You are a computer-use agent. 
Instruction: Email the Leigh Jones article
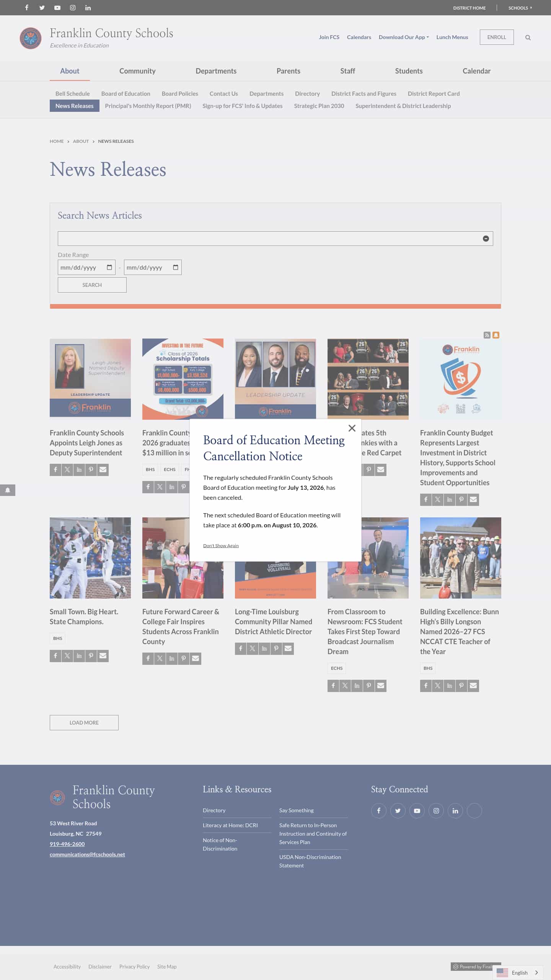(x=103, y=470)
